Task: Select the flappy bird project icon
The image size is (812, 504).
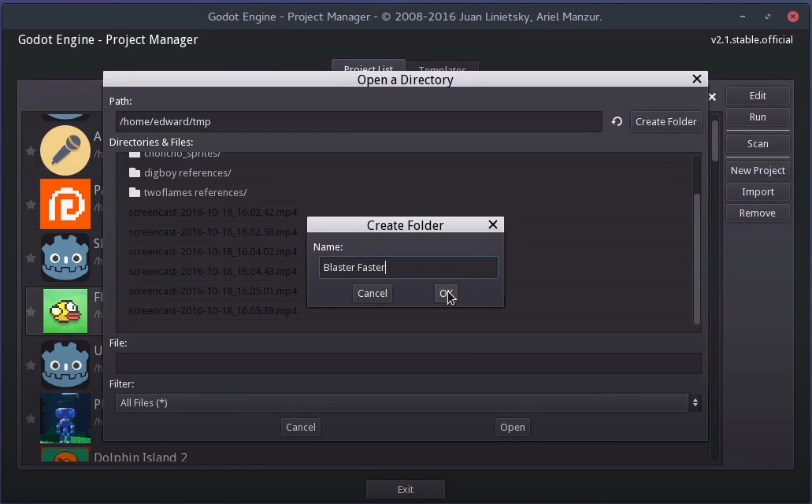Action: tap(65, 311)
